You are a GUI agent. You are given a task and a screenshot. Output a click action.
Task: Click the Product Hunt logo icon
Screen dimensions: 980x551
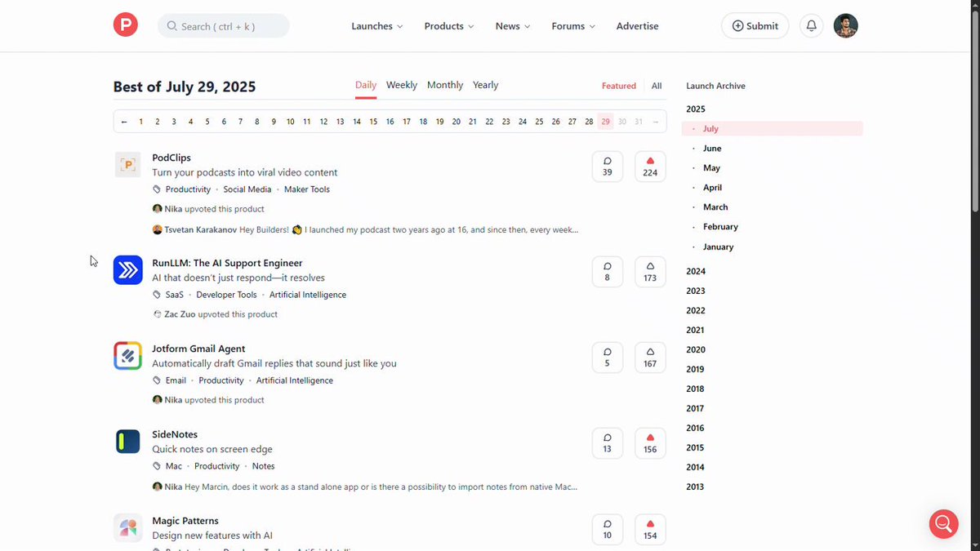[126, 25]
